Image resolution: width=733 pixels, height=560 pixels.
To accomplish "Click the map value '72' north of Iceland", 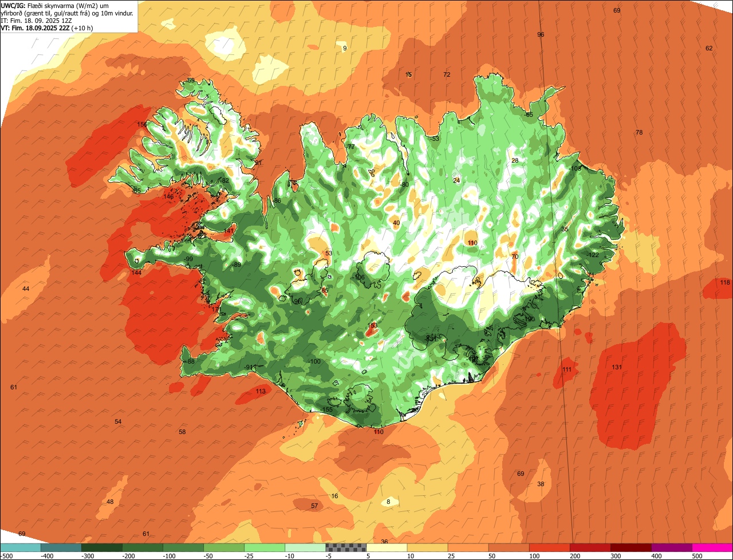I will 447,75.
